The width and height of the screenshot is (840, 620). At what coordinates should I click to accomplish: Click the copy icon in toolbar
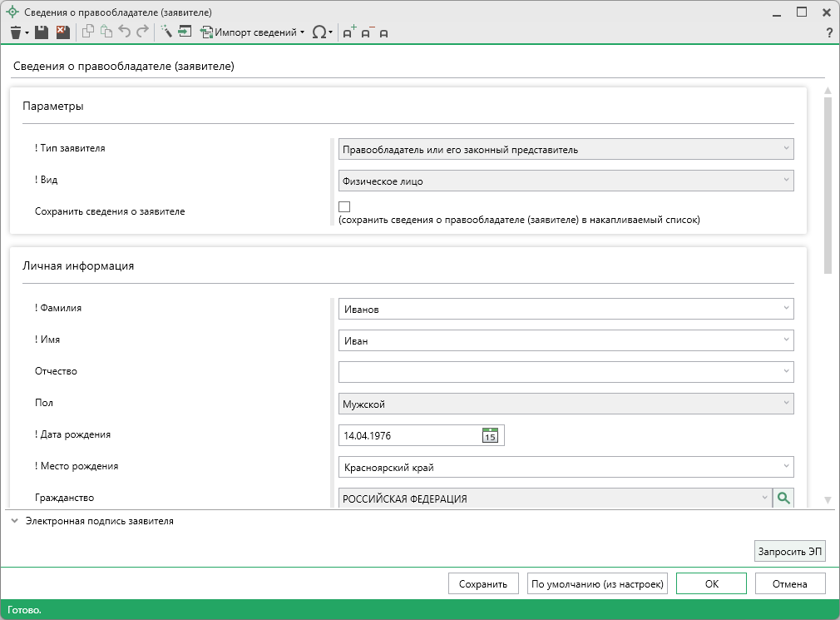(x=88, y=32)
